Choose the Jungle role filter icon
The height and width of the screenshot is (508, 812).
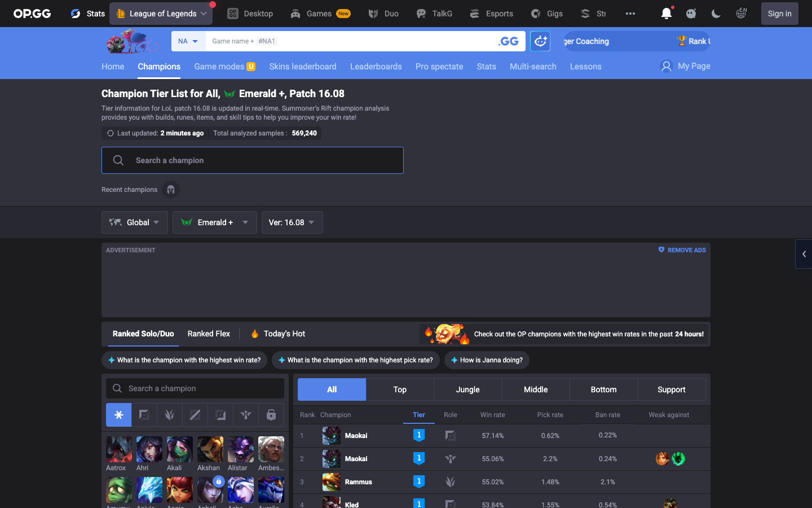click(x=169, y=415)
